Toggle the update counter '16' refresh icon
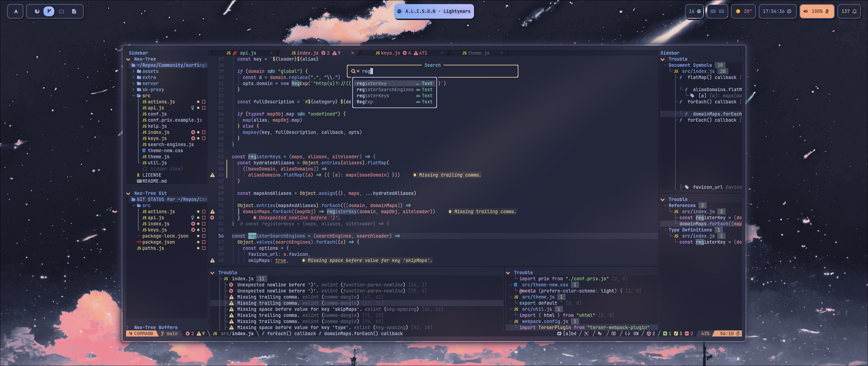This screenshot has height=366, width=868. (x=698, y=11)
